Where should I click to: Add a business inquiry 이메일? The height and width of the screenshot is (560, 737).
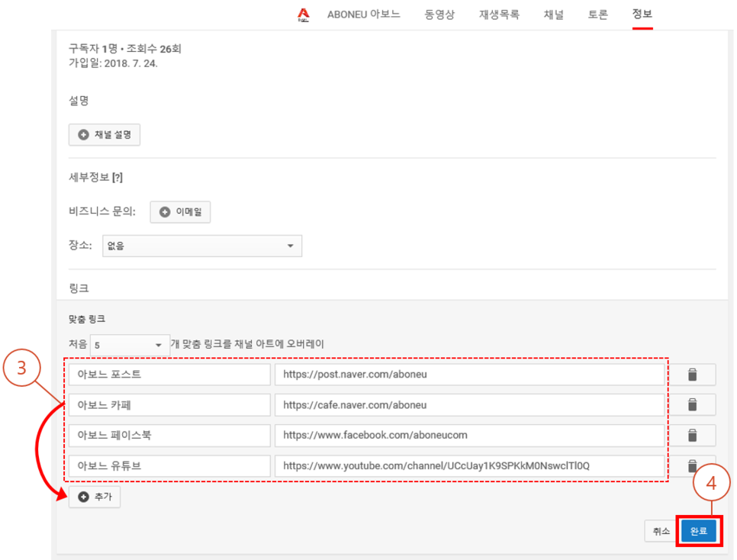tap(180, 212)
